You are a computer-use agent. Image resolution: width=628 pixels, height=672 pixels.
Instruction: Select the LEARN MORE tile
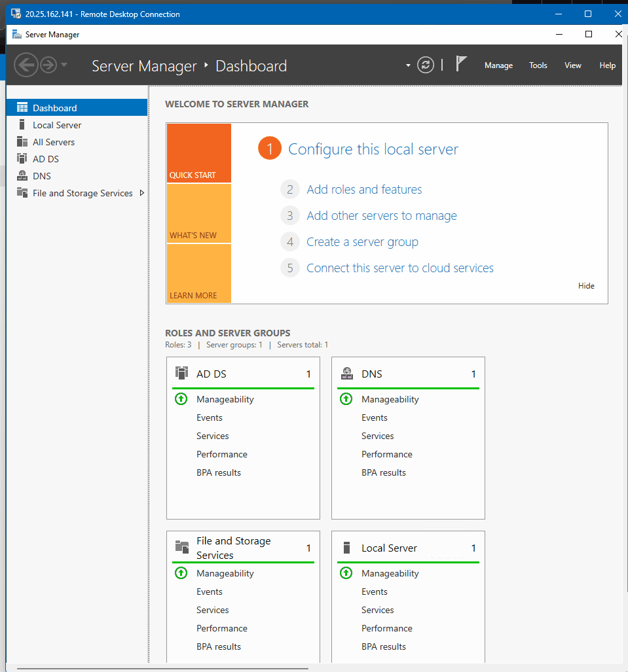(199, 274)
